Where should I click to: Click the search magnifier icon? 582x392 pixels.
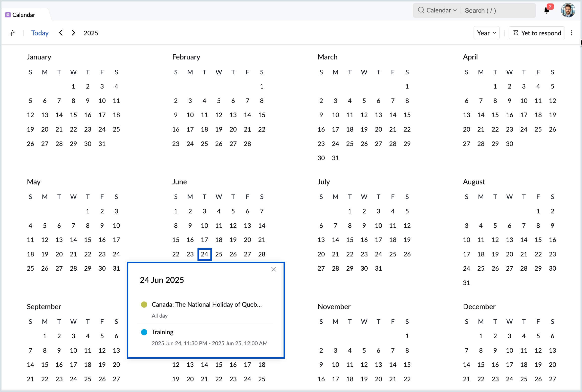pos(421,10)
